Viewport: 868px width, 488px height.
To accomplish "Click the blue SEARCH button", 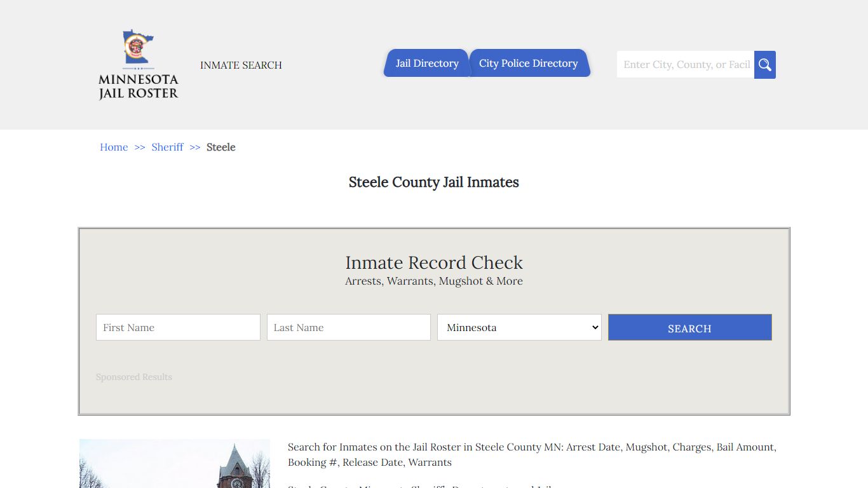I will point(690,327).
